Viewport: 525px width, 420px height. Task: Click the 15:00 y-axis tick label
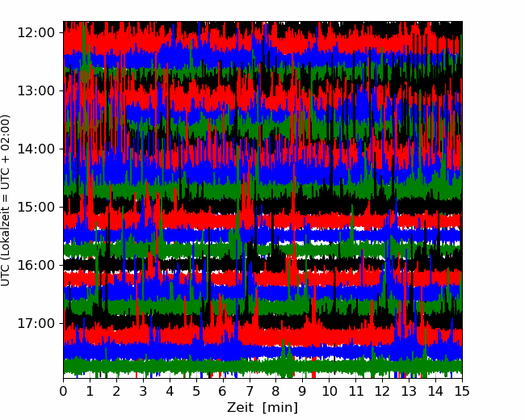pos(36,207)
